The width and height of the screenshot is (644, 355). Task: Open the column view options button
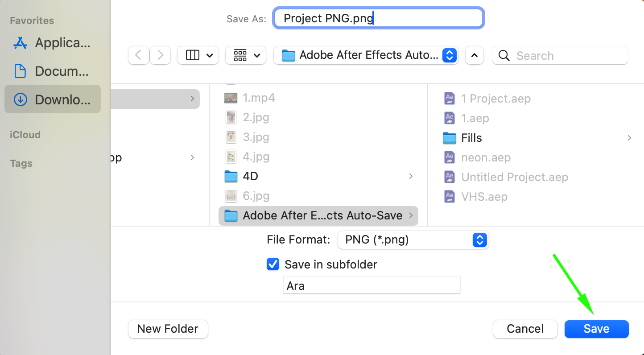198,55
